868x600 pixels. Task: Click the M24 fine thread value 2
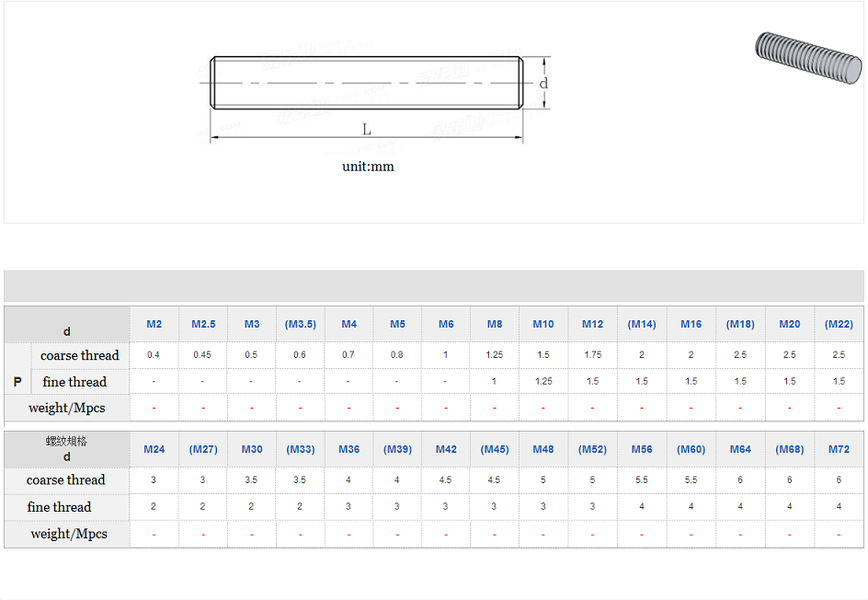click(154, 506)
